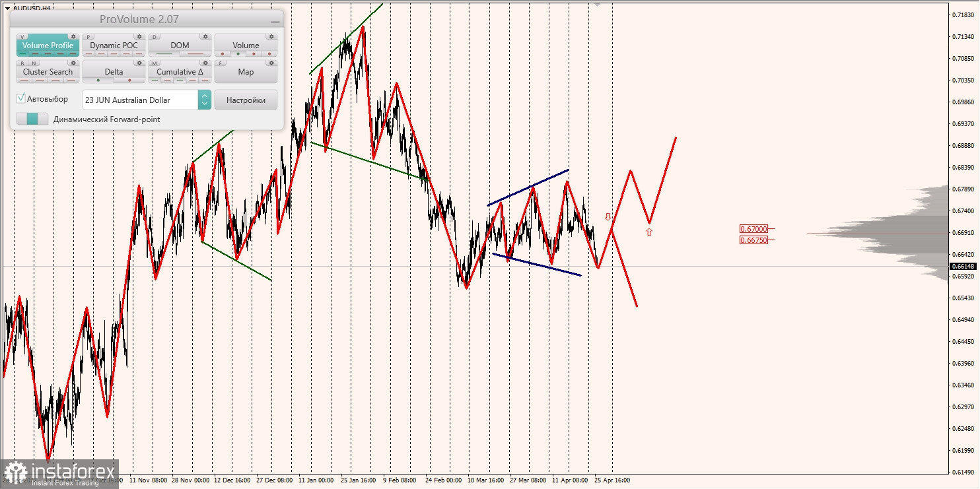Screen dimensions: 980x489
Task: Open Volume Profile gear settings
Action: pos(73,37)
